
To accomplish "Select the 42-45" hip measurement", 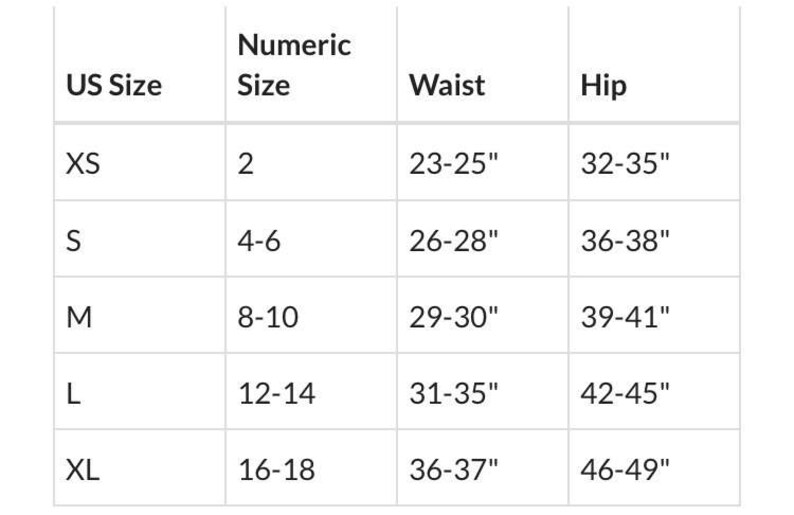I will pos(625,393).
